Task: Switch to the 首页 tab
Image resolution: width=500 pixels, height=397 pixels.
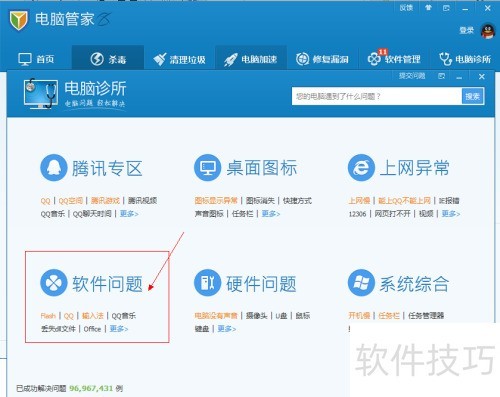Action: pyautogui.click(x=36, y=59)
